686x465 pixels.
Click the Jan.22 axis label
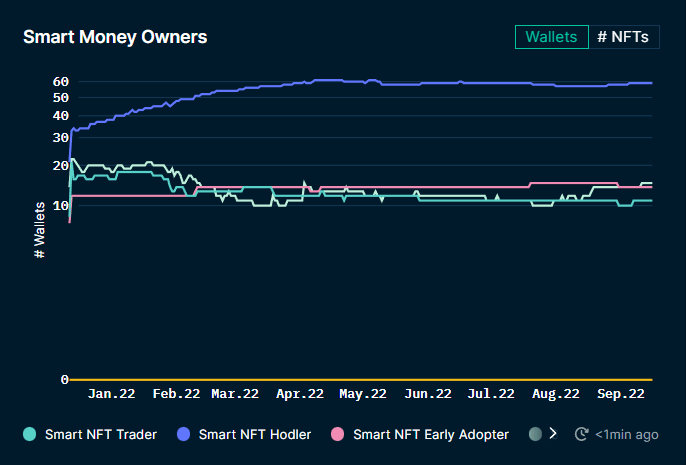[x=112, y=394]
